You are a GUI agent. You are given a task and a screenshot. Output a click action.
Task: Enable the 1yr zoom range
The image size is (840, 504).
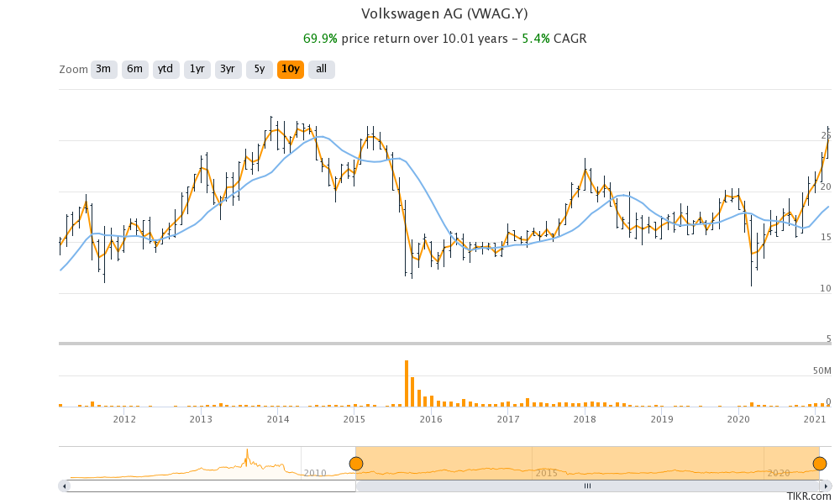pos(197,69)
